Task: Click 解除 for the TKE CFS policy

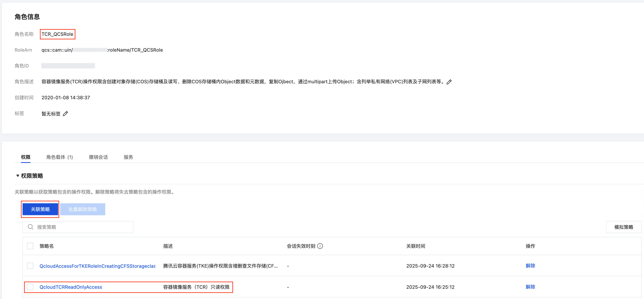Action: click(x=530, y=266)
